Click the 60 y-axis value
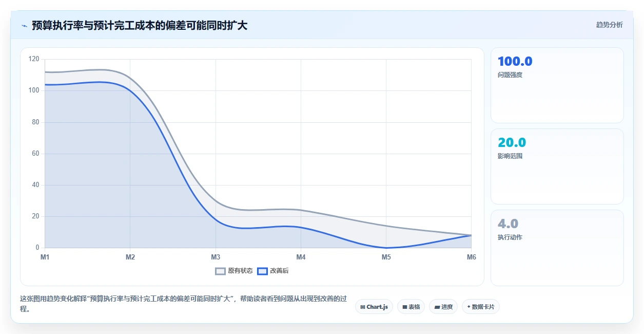Screen dimensions: 644x334 (x=35, y=154)
